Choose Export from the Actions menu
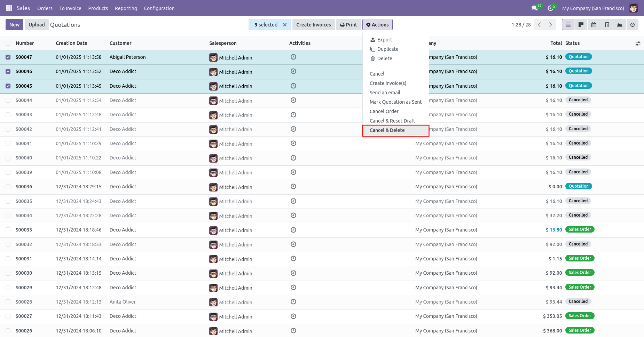This screenshot has width=644, height=337. [x=396, y=40]
